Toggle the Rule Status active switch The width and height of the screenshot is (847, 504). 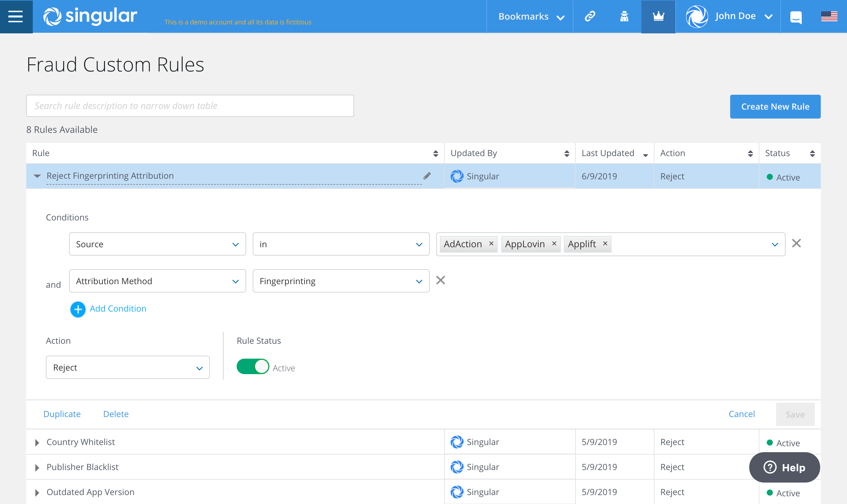(x=253, y=367)
